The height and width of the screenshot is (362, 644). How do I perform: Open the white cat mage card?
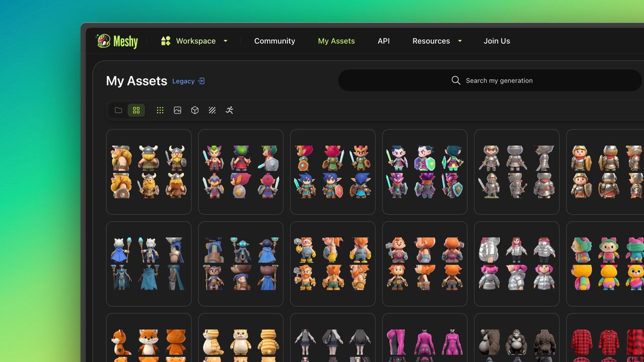(x=149, y=264)
